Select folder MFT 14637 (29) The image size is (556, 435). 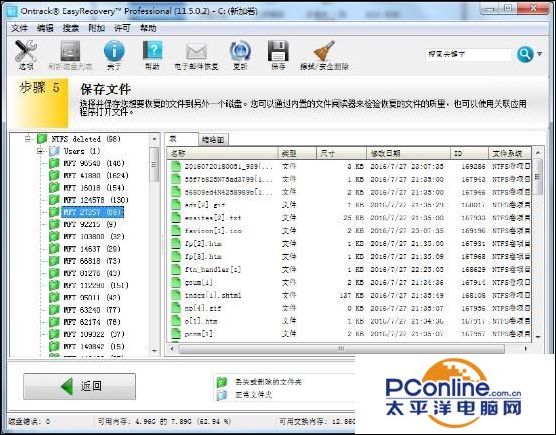click(85, 249)
